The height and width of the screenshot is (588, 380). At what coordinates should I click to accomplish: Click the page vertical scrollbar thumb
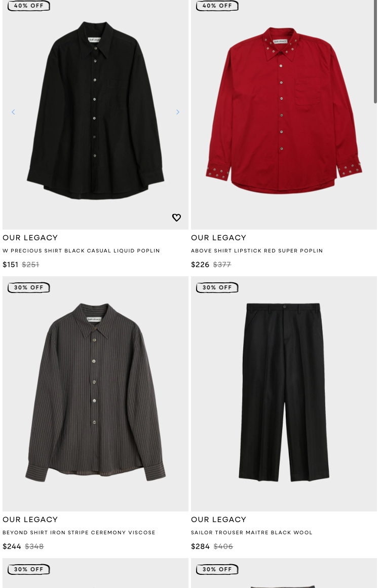point(375,52)
